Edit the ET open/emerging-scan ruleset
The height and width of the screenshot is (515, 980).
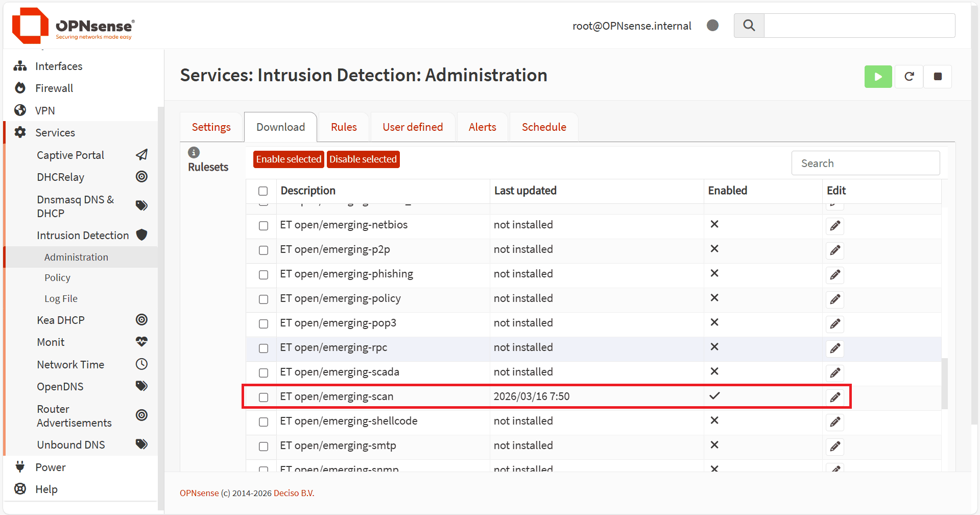[835, 397]
